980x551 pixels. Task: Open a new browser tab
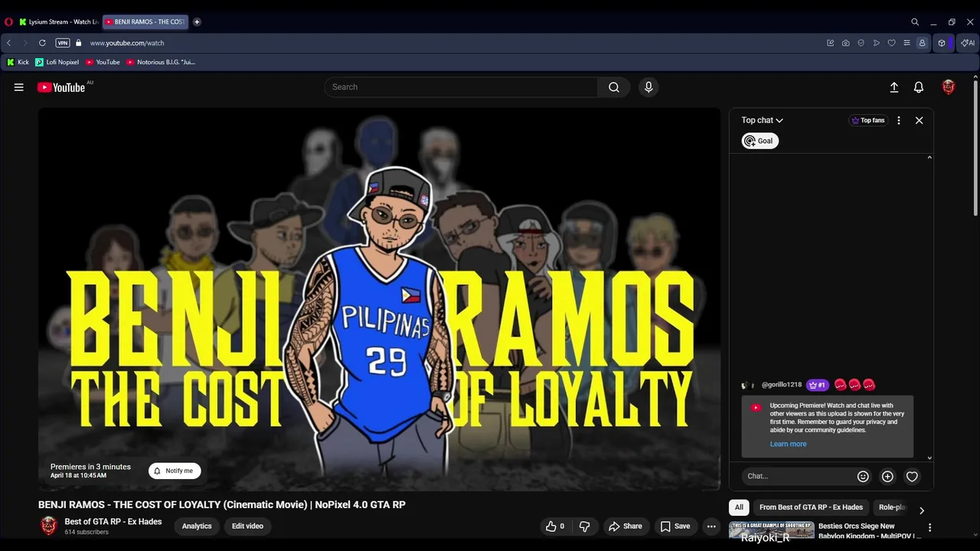pyautogui.click(x=197, y=22)
